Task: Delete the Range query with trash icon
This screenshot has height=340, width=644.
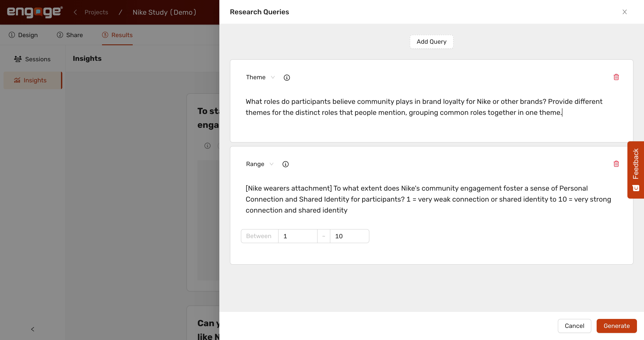Action: coord(616,164)
